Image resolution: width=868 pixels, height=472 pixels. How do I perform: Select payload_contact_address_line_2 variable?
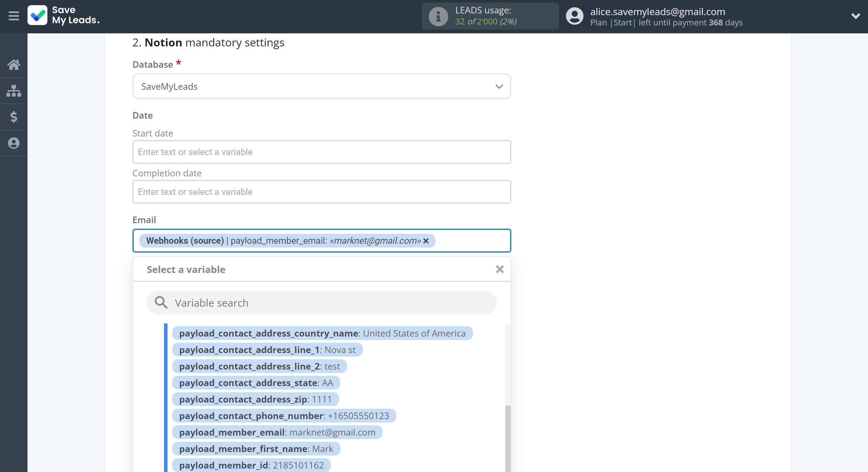259,366
